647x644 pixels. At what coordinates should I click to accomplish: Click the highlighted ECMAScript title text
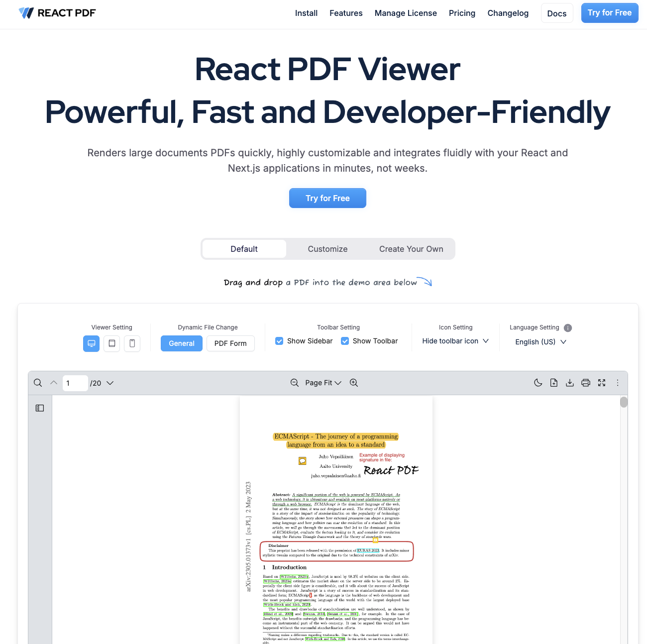(336, 440)
